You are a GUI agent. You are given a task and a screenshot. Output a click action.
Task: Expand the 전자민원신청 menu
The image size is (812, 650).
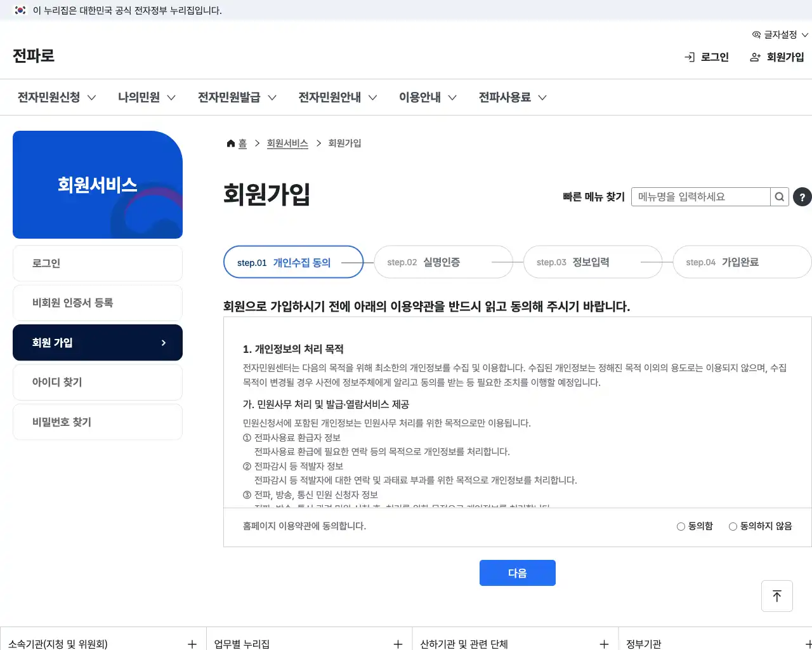click(56, 97)
